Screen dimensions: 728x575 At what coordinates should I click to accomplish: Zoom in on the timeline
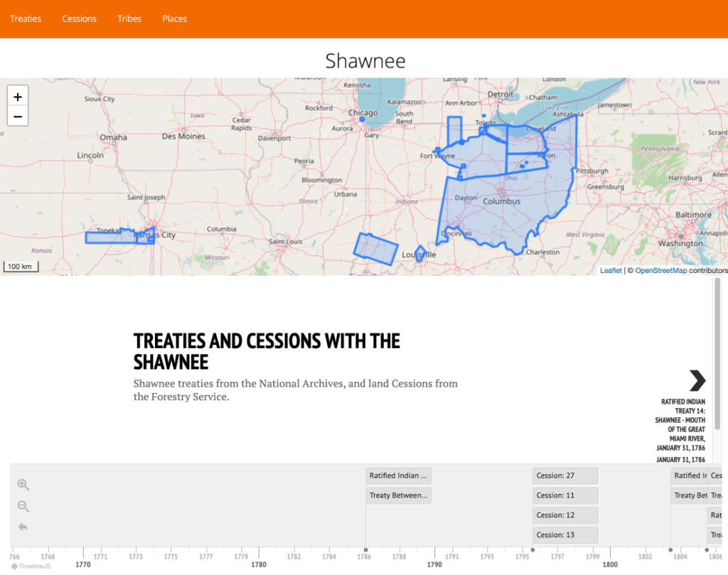coord(23,485)
